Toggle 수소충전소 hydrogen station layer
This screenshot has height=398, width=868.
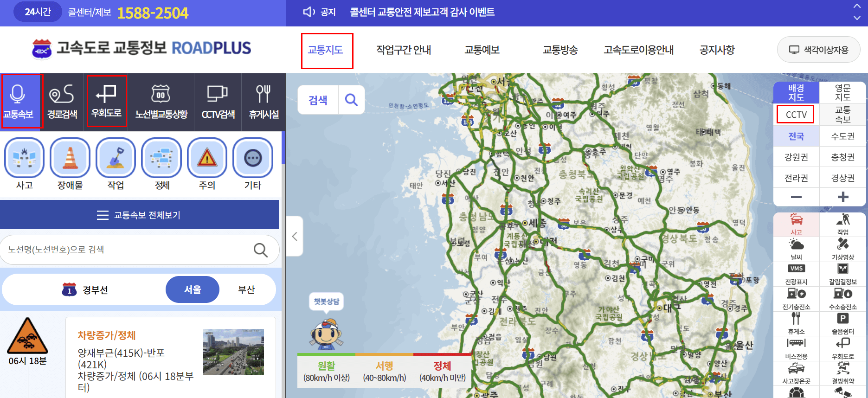(842, 299)
